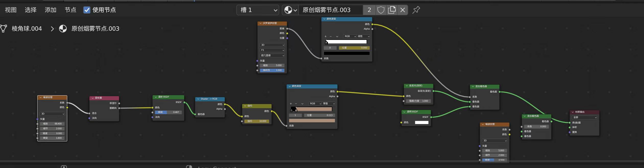Viewport: 644px width, 168px height.
Task: Open the material browse sphere icon in header
Action: [290, 10]
